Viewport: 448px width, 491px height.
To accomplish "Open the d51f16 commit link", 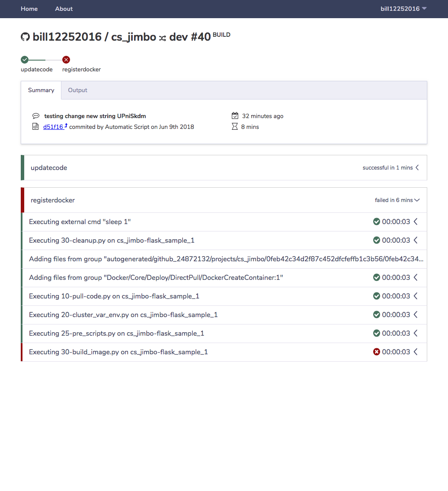I will [52, 126].
